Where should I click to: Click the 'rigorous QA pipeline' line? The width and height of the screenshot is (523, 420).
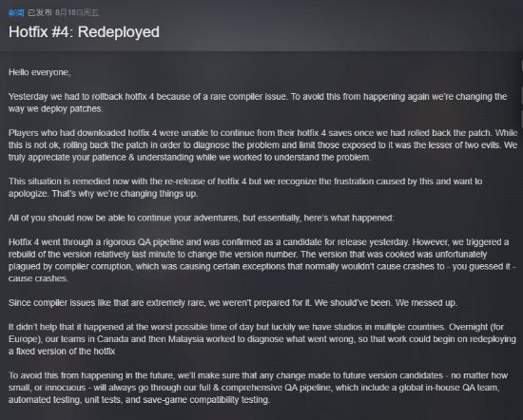259,242
